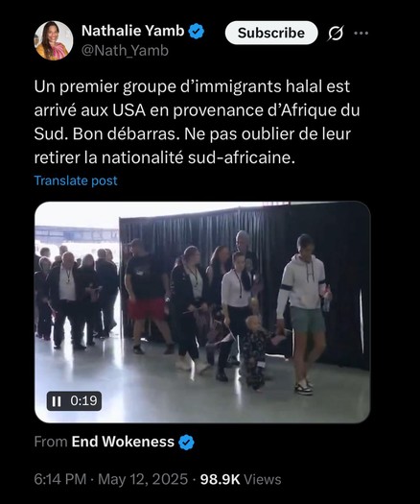
Task: Click the hoodie-wearing man in the video
Action: (303, 313)
